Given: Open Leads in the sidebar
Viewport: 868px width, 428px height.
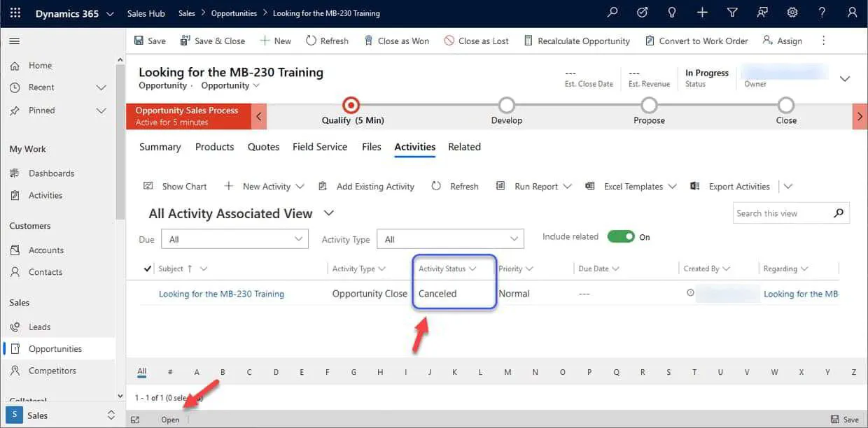Looking at the screenshot, I should point(39,327).
